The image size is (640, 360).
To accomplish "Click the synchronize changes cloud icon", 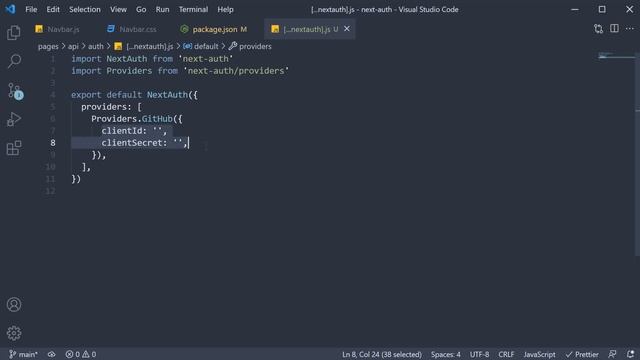I will [51, 354].
